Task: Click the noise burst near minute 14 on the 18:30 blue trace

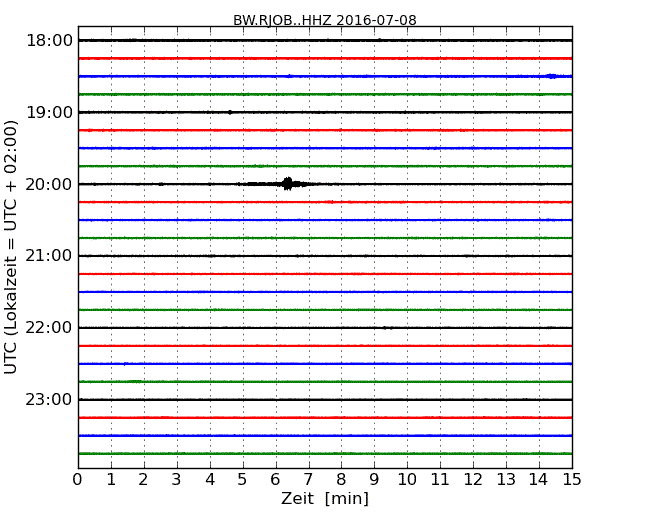Action: click(552, 76)
